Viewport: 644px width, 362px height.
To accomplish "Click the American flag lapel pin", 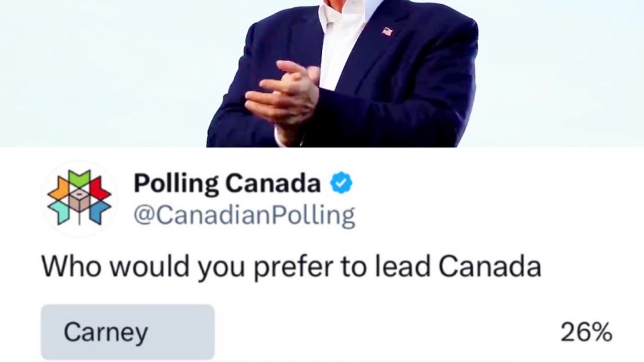I will click(x=387, y=32).
